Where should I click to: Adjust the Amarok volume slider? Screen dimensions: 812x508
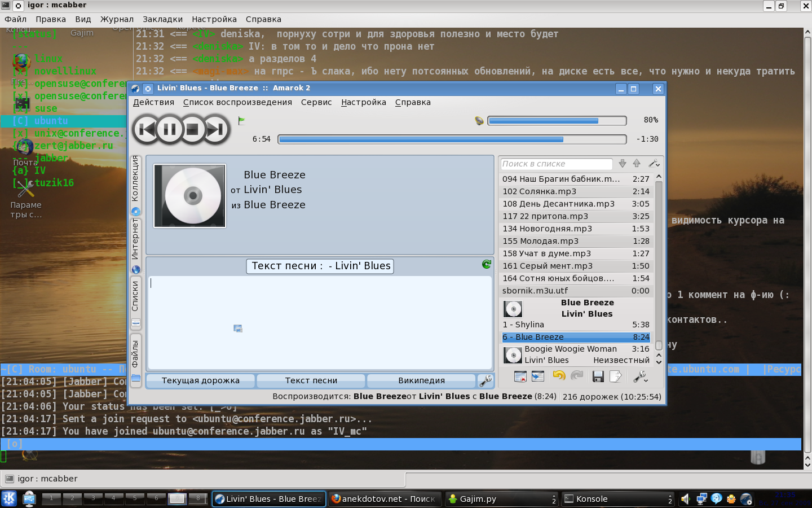[x=557, y=120]
